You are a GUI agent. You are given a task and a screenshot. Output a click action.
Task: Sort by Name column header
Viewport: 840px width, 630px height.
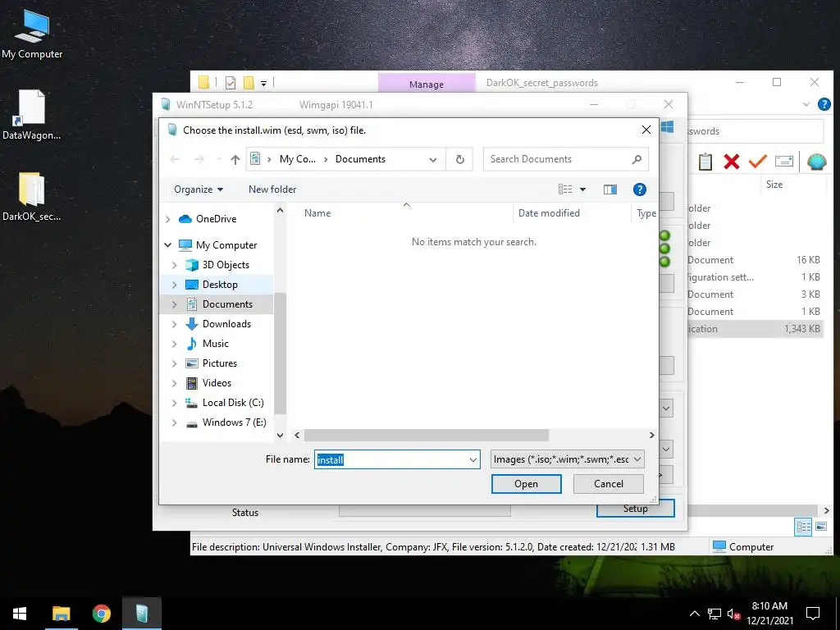tap(317, 213)
